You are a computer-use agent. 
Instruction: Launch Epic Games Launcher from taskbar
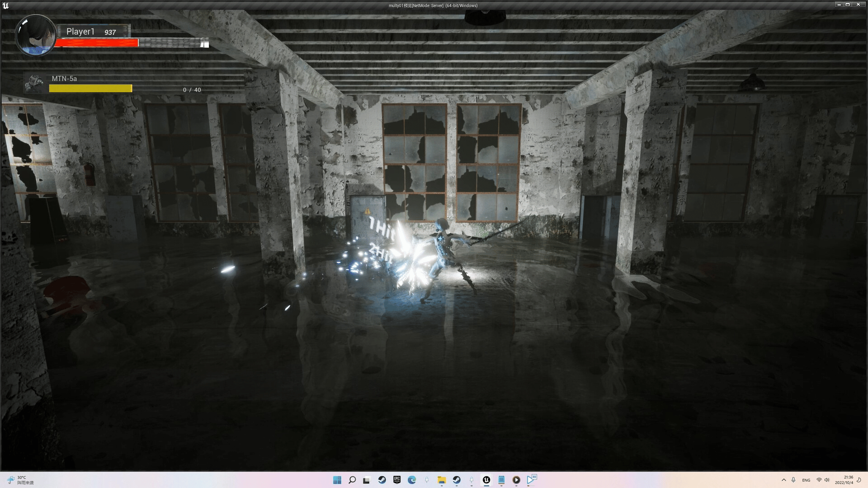pos(397,480)
